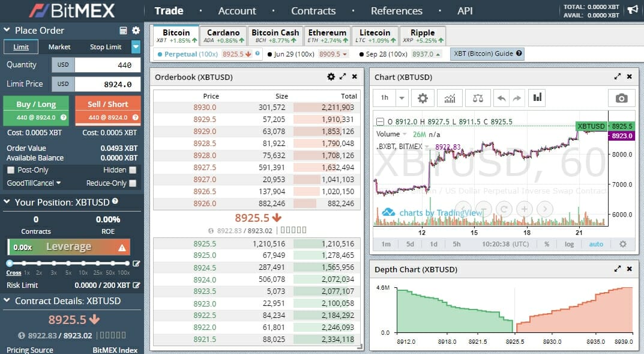Image resolution: width=644 pixels, height=354 pixels.
Task: Click the Leverage gradient bar
Action: click(x=68, y=247)
